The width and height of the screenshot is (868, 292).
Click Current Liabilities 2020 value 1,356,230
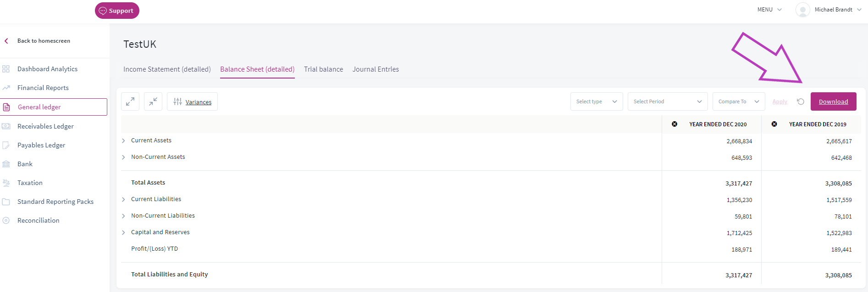[x=739, y=200]
